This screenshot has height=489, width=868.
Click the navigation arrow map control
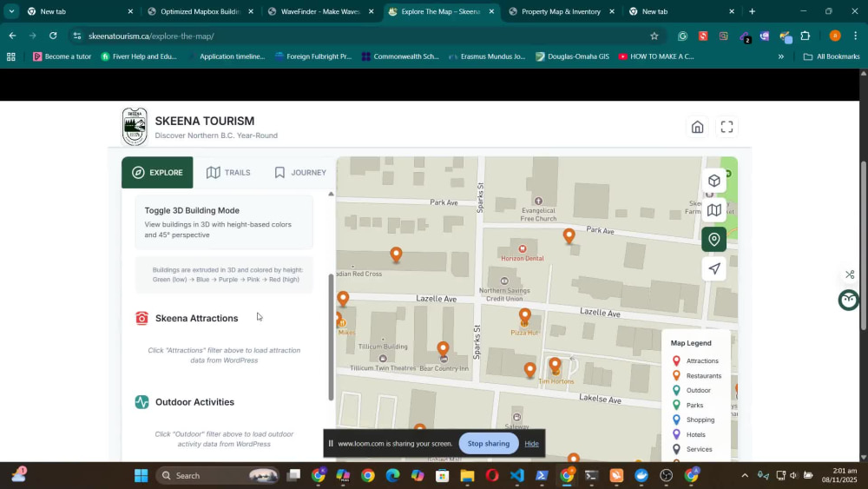point(714,268)
